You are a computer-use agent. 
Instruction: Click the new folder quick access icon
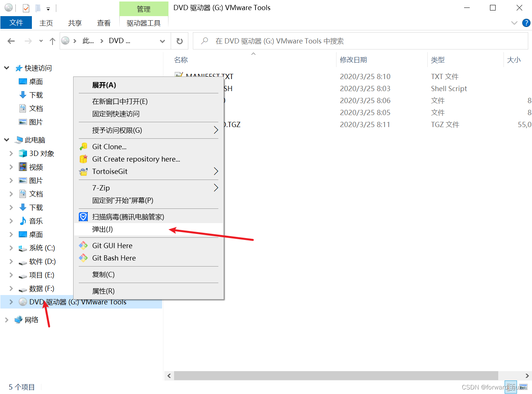[38, 8]
